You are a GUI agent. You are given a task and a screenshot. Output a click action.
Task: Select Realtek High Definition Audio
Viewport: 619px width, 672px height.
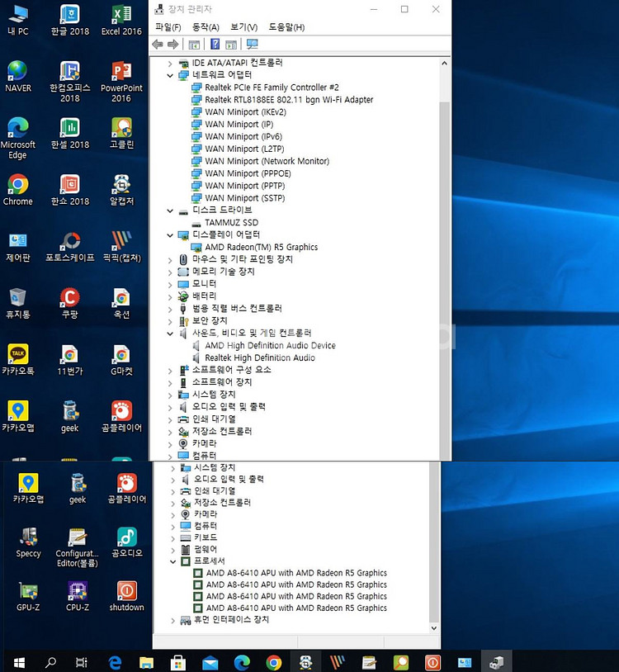coord(260,357)
